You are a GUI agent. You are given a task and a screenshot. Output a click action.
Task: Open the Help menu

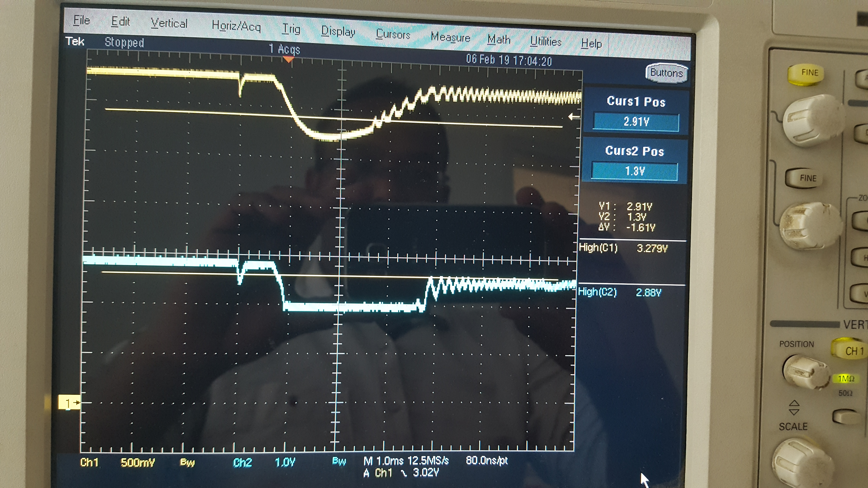pyautogui.click(x=591, y=44)
